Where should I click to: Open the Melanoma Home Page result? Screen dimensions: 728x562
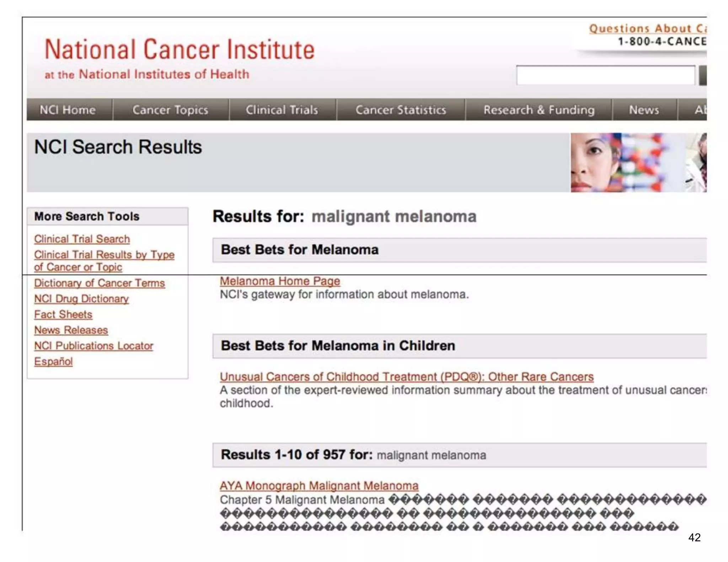pyautogui.click(x=280, y=281)
